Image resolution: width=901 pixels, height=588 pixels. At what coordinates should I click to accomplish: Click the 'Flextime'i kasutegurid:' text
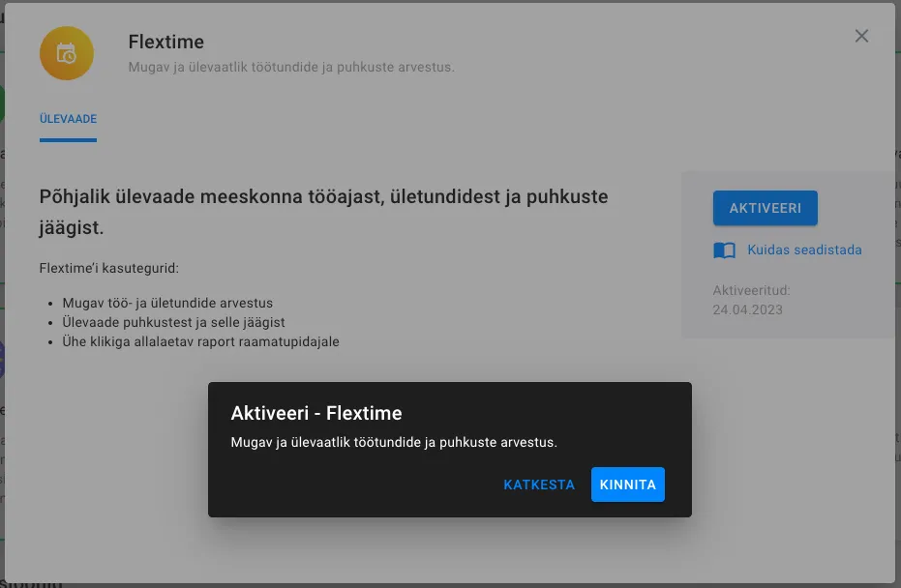click(108, 268)
